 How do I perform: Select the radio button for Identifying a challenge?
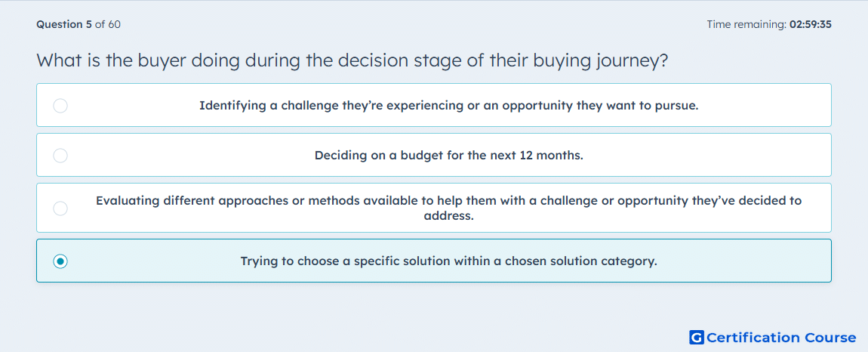60,105
